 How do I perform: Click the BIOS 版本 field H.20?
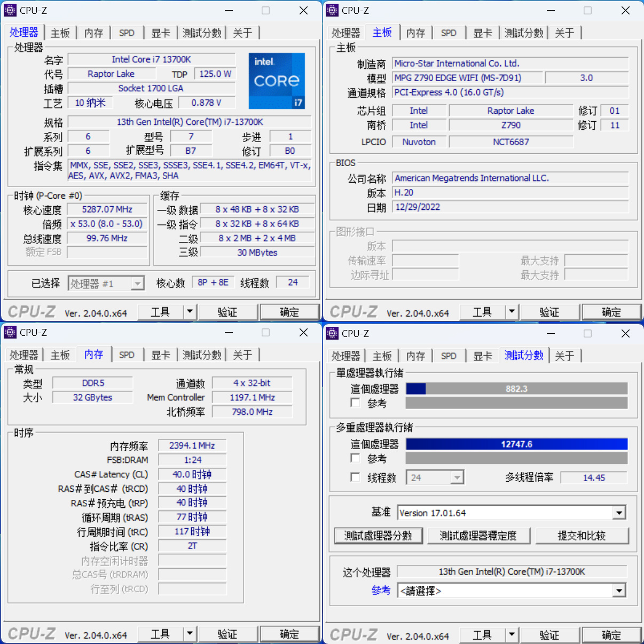[511, 192]
